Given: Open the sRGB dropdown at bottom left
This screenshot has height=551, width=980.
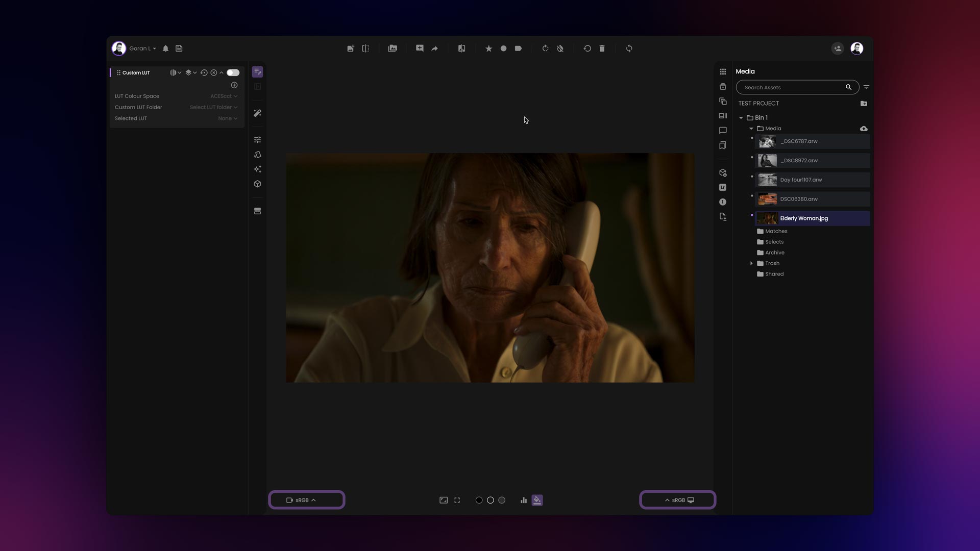Looking at the screenshot, I should pos(306,500).
